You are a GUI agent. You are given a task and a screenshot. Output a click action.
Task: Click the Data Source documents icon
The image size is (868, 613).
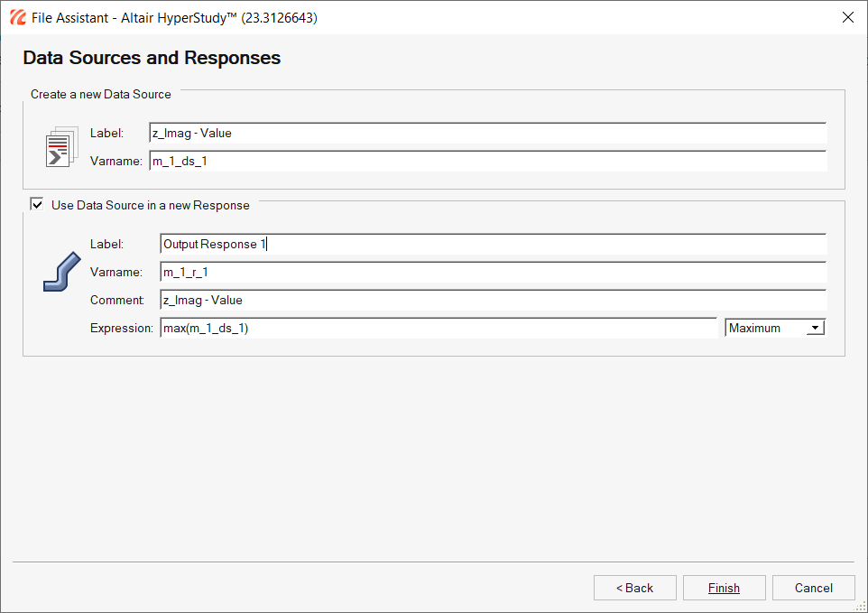coord(62,147)
